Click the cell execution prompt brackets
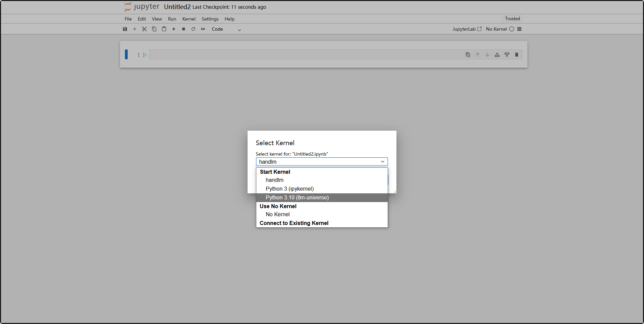Image resolution: width=644 pixels, height=324 pixels. tap(142, 55)
